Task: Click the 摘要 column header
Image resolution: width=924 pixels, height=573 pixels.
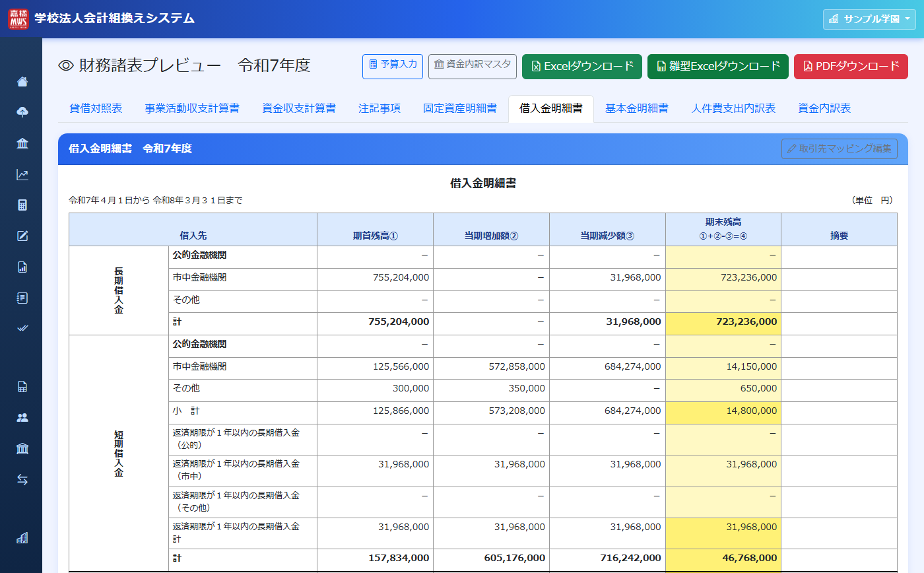Action: coord(840,230)
